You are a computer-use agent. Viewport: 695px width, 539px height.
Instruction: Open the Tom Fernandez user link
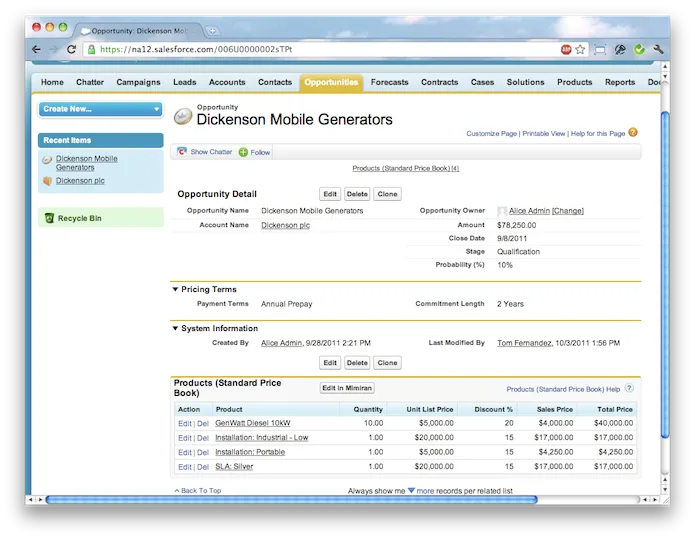524,343
